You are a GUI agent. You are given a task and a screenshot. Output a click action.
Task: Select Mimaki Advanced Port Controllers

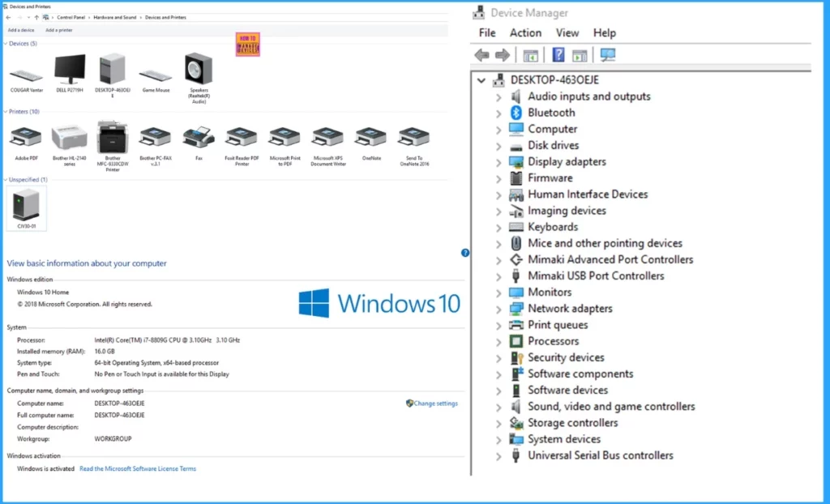point(610,259)
